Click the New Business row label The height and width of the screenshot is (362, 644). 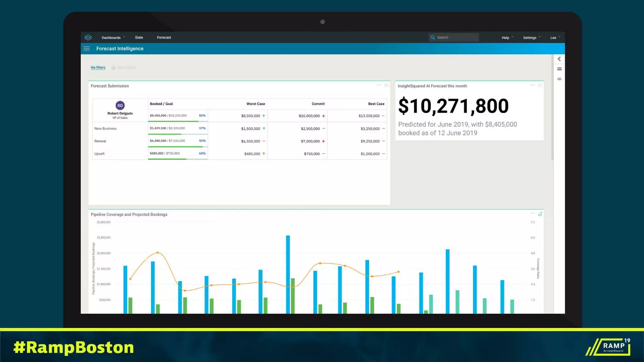(105, 129)
